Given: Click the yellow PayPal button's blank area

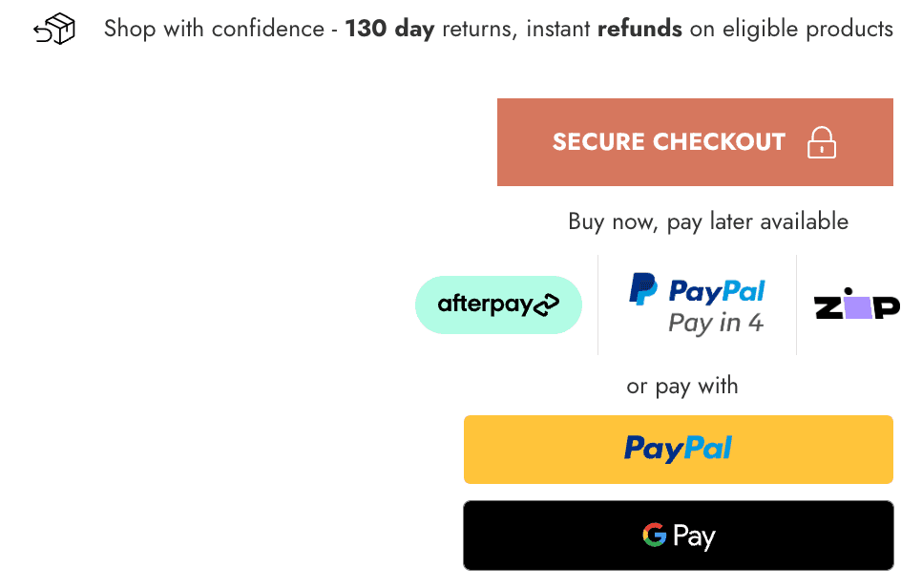Looking at the screenshot, I should [x=534, y=449].
